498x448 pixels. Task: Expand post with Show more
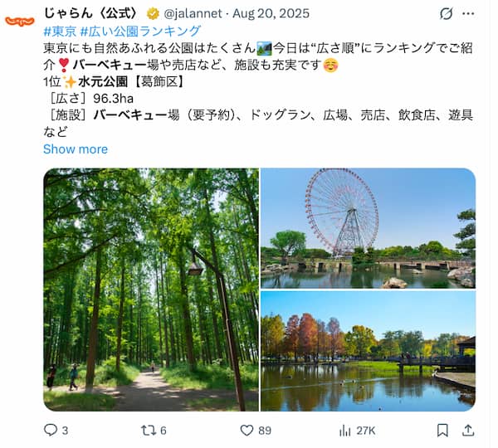[x=76, y=149]
